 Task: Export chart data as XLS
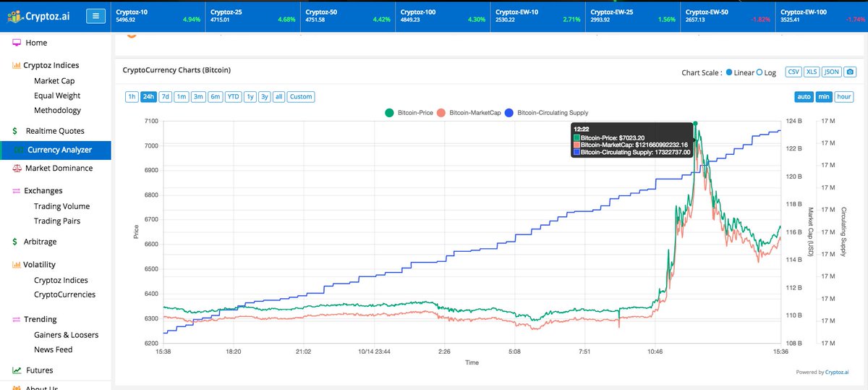(x=812, y=72)
